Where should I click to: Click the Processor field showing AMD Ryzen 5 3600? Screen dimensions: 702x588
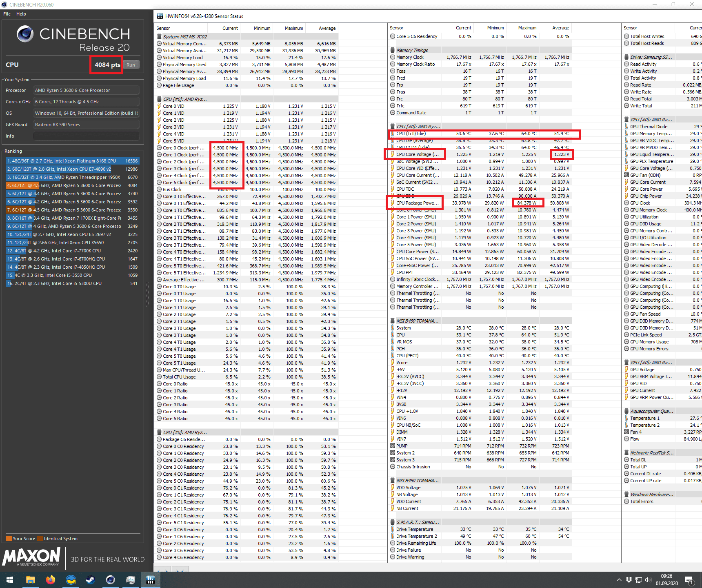pos(86,90)
